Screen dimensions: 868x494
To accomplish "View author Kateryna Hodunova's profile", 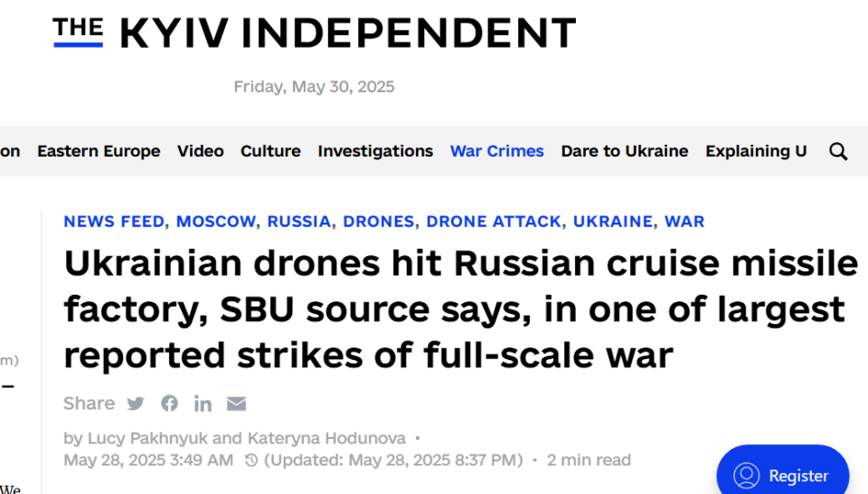I will [x=326, y=438].
